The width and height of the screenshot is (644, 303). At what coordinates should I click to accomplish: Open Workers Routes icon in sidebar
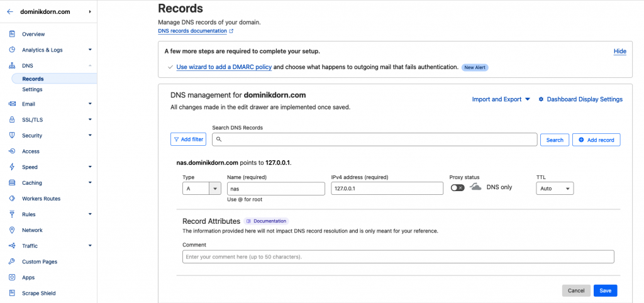click(x=12, y=199)
